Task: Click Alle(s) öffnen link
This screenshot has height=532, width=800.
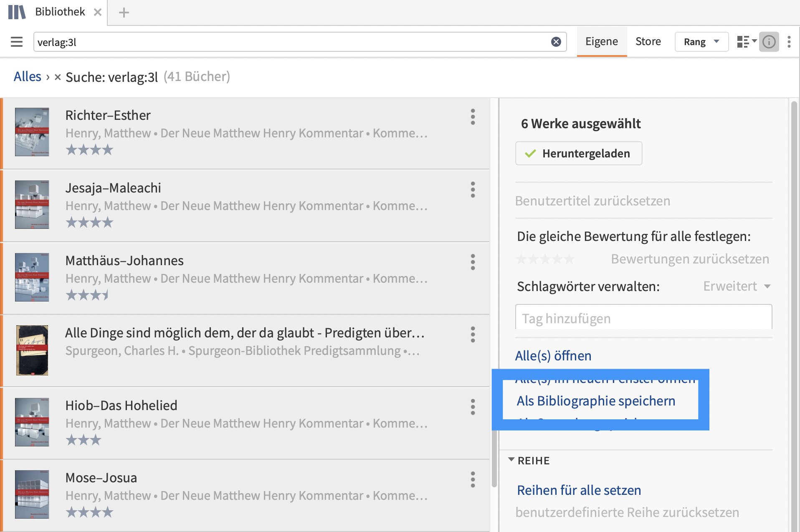Action: point(553,356)
